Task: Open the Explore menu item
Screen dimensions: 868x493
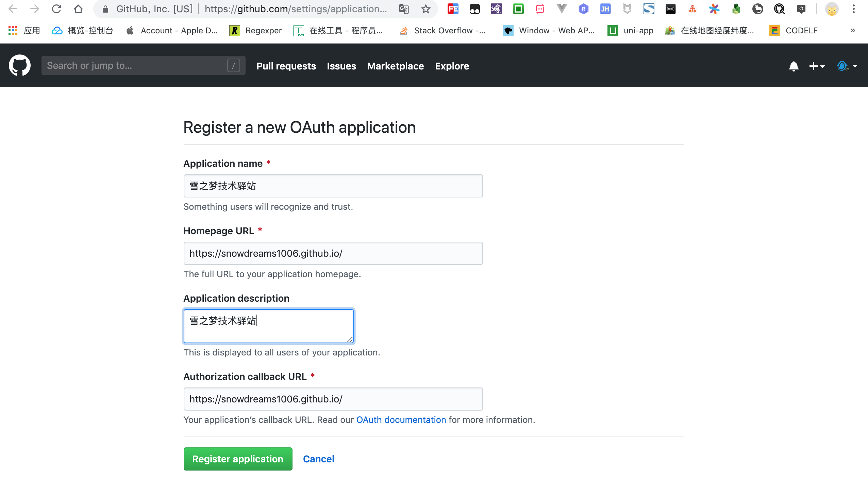Action: click(452, 66)
